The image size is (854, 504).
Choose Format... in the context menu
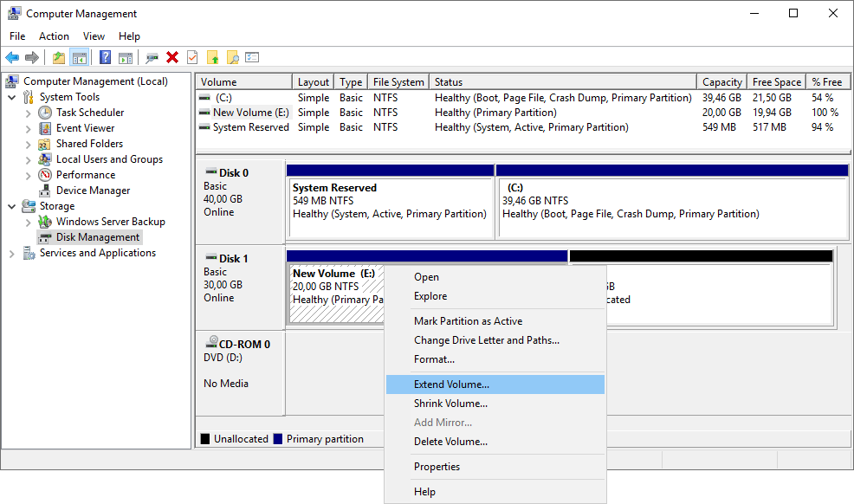pyautogui.click(x=495, y=359)
